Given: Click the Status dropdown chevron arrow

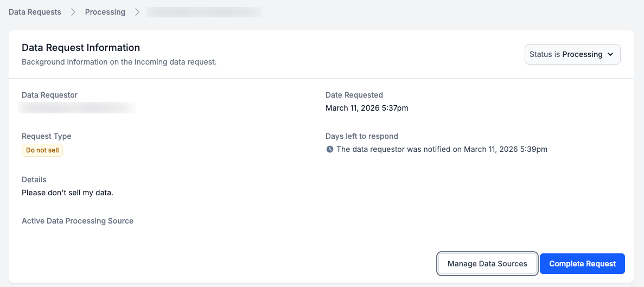Looking at the screenshot, I should click(610, 54).
